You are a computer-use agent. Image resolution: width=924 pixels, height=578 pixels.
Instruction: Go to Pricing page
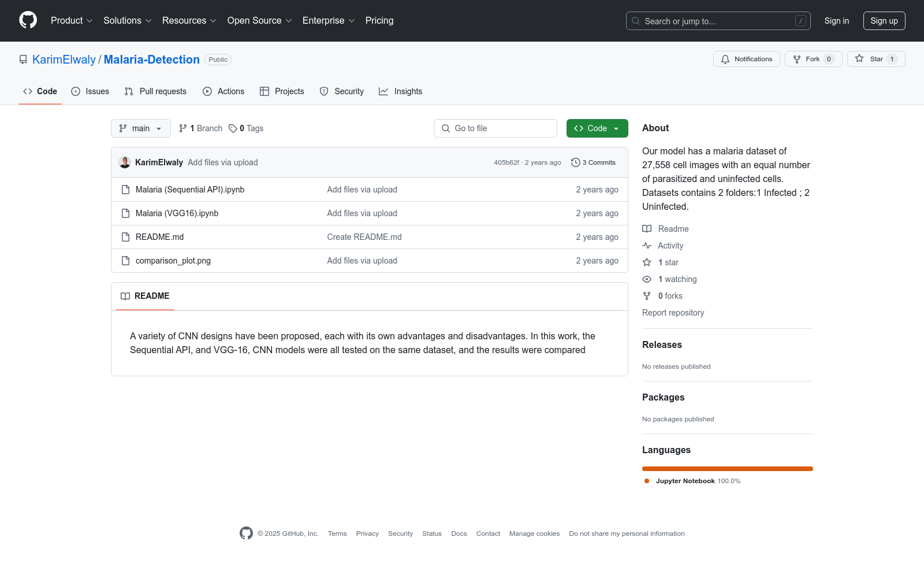click(x=379, y=21)
